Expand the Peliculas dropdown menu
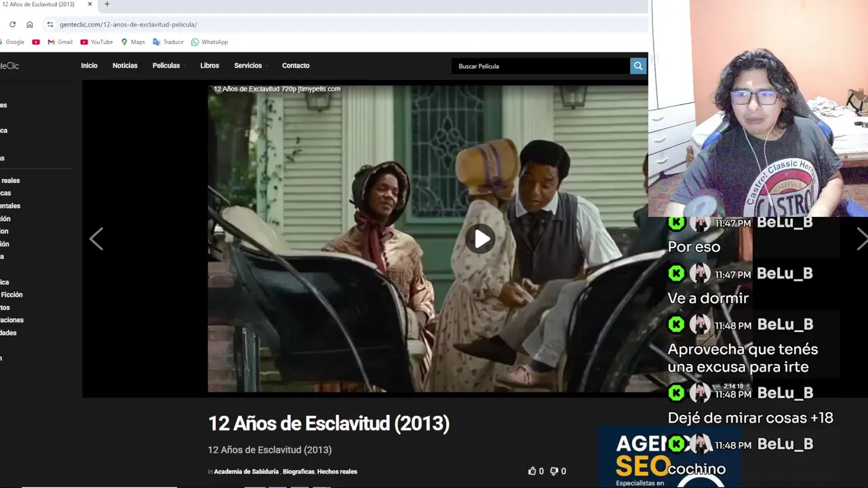 [x=169, y=66]
